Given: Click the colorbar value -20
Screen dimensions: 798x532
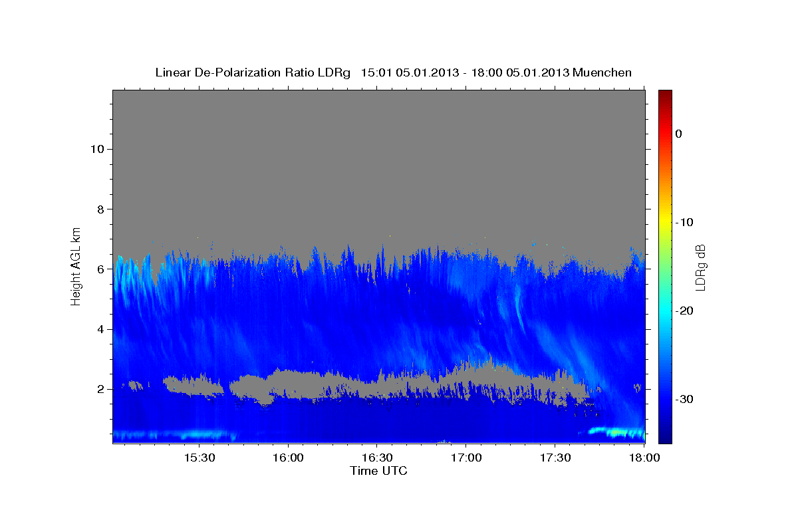Looking at the screenshot, I should [x=684, y=311].
